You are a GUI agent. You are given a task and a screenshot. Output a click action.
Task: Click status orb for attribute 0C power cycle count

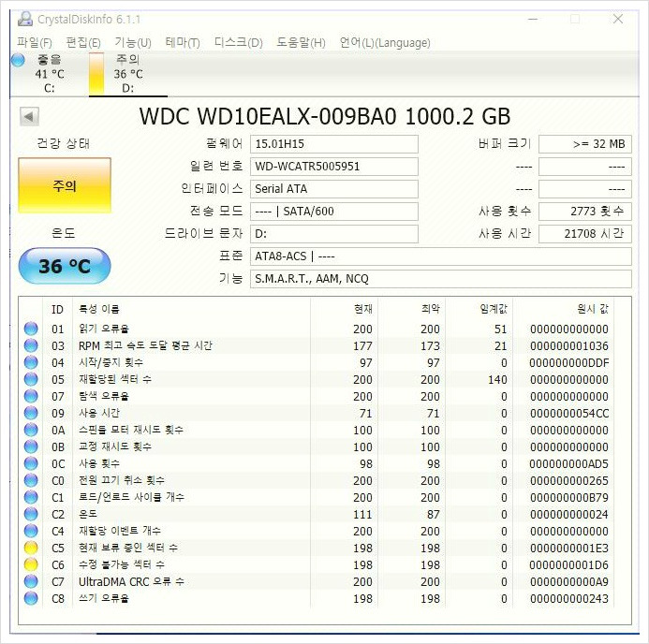tap(31, 463)
